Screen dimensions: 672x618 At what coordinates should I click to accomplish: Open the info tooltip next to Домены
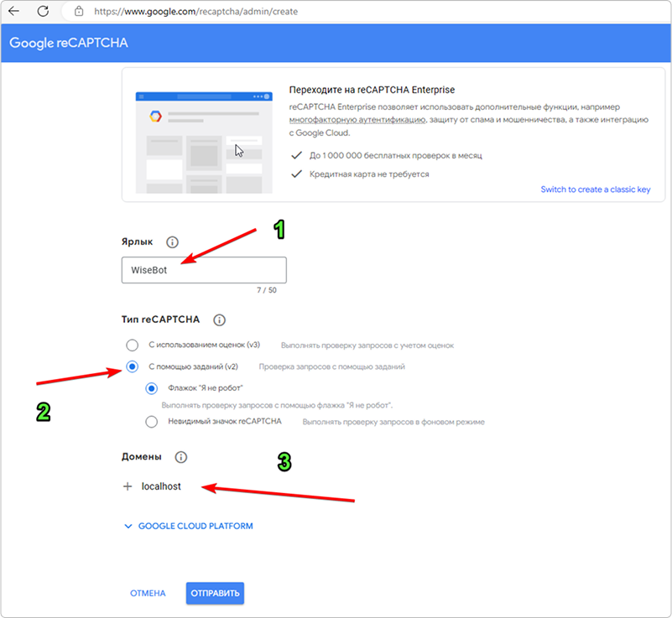click(x=180, y=457)
